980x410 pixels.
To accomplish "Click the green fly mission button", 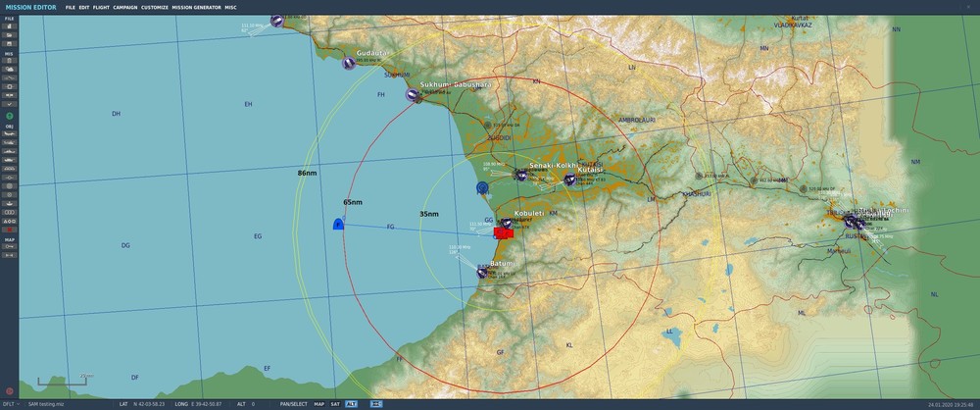I will (10, 116).
